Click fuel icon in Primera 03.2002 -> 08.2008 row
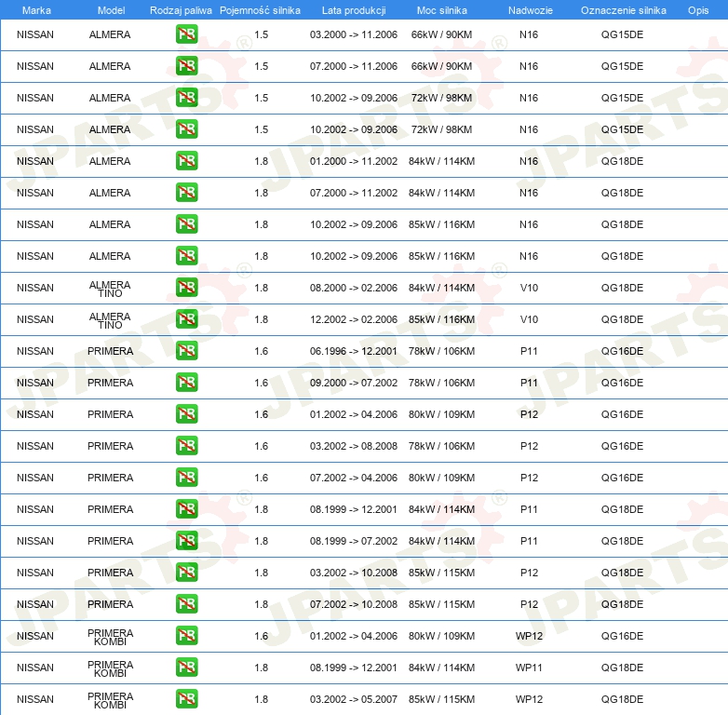The width and height of the screenshot is (728, 715). 186,446
